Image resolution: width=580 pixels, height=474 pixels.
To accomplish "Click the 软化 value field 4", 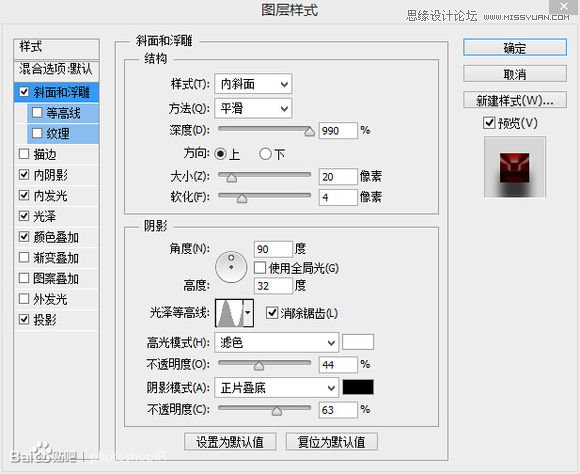I will [338, 197].
